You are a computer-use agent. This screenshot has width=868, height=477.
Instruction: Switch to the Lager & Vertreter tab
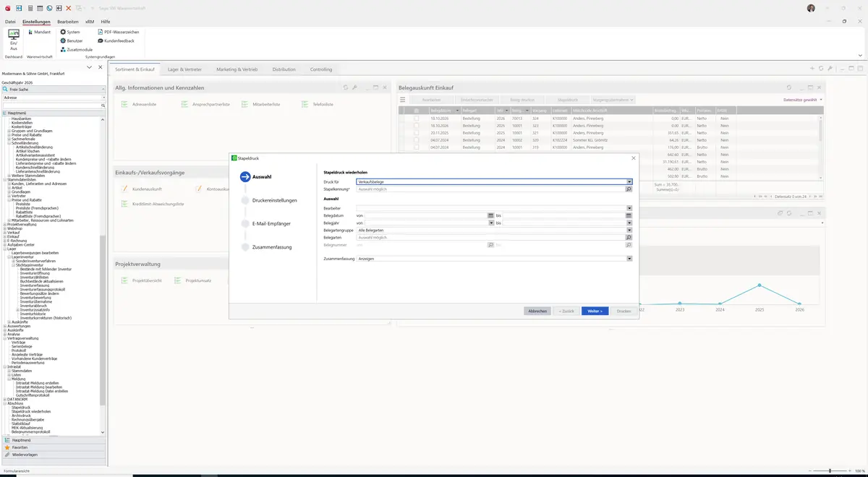184,69
